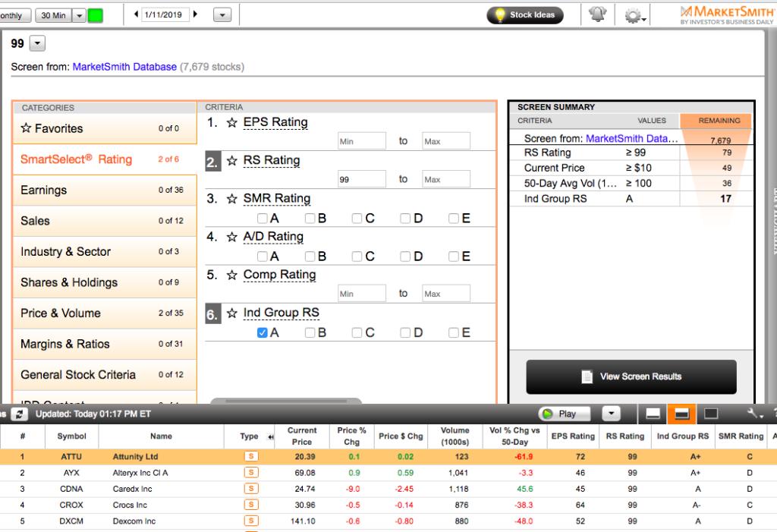Open the Shares & Holdings category

pyautogui.click(x=105, y=282)
